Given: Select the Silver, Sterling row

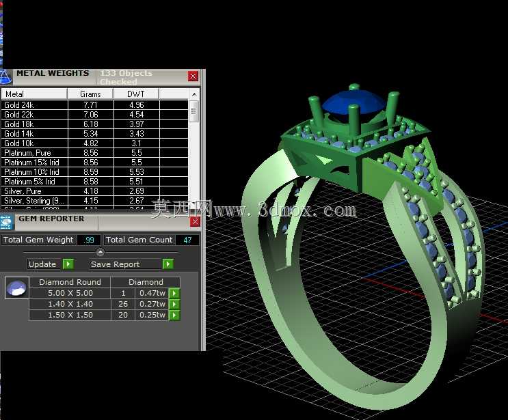Looking at the screenshot, I should (x=94, y=201).
